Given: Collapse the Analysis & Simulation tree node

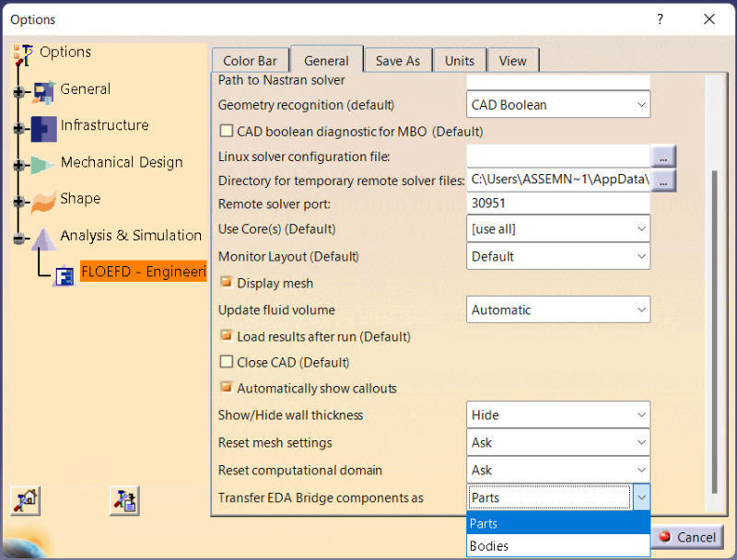Looking at the screenshot, I should coord(19,238).
